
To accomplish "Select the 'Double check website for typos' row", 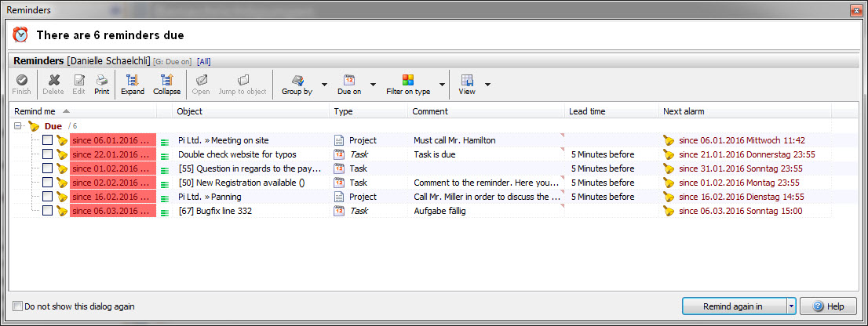I will [237, 154].
